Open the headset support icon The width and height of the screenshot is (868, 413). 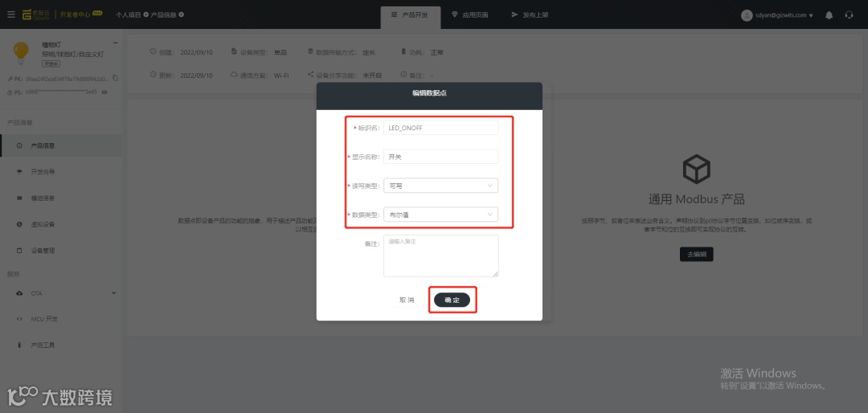click(850, 15)
